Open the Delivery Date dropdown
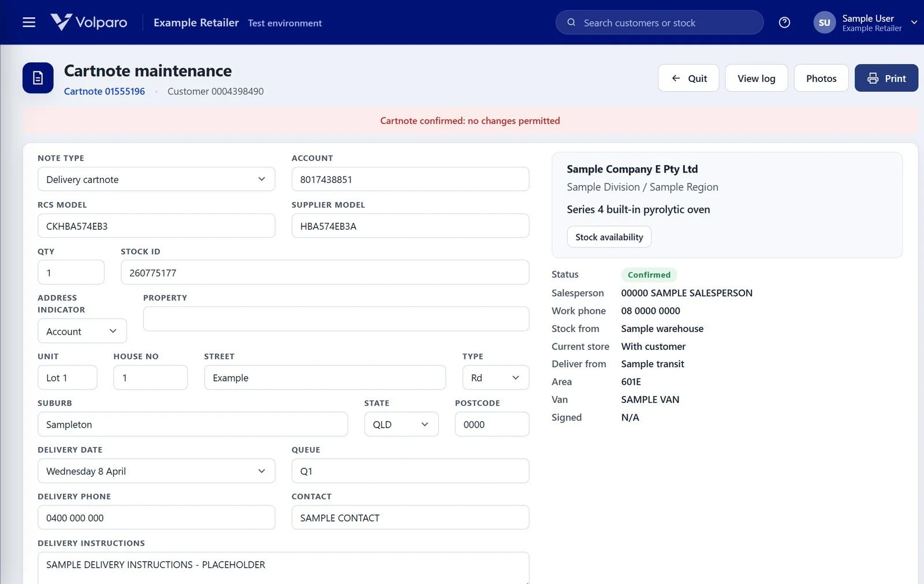 tap(157, 471)
